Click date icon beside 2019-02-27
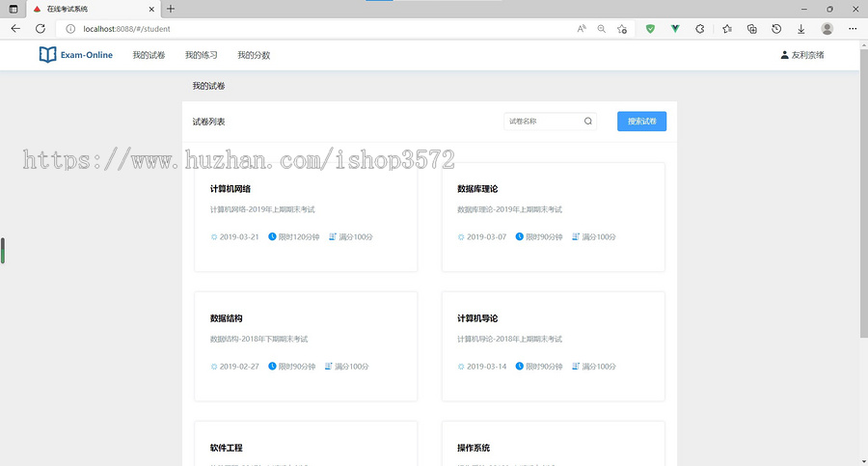 (x=214, y=367)
